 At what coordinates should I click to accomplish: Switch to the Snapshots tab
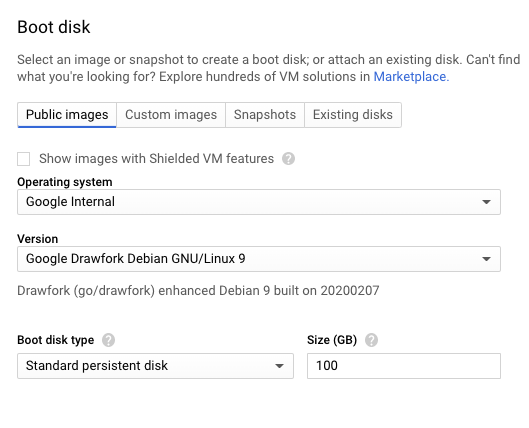(265, 115)
